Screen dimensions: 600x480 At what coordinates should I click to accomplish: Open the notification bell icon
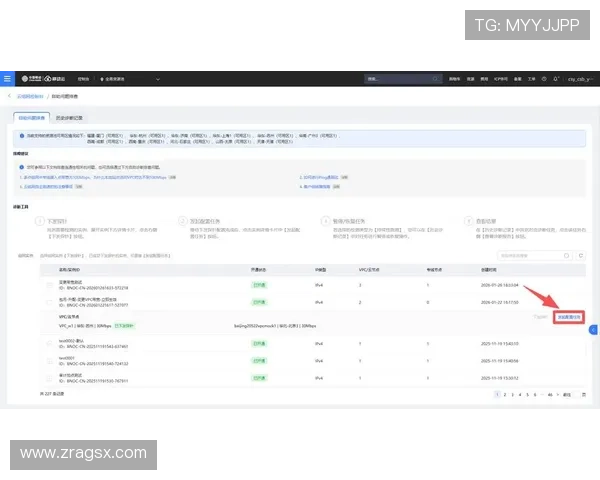[x=556, y=79]
